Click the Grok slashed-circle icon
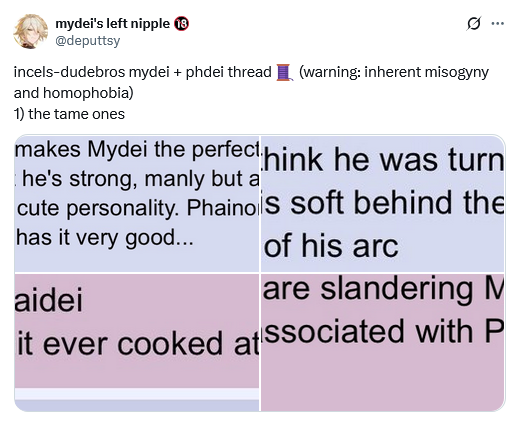The height and width of the screenshot is (423, 520). [474, 24]
